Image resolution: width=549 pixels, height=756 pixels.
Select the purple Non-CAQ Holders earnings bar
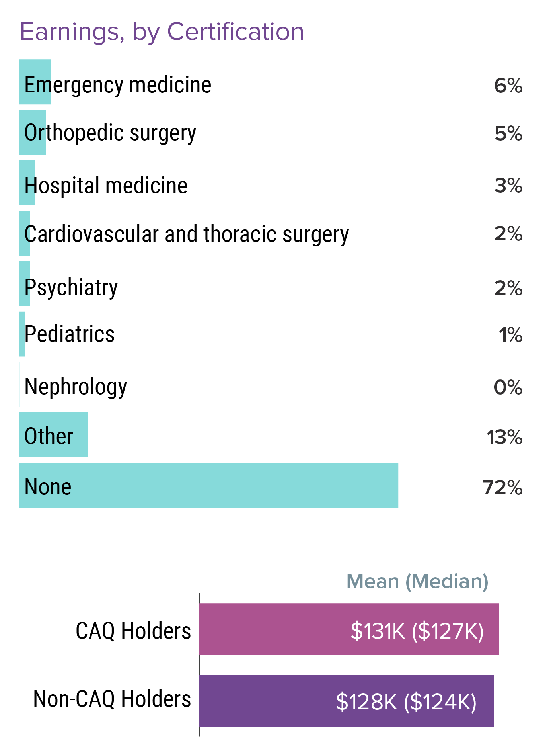tap(347, 701)
